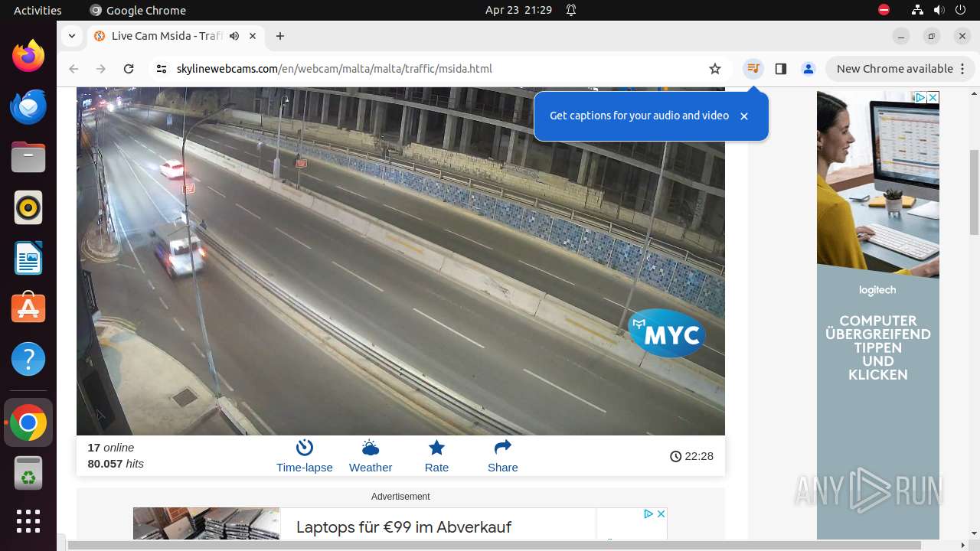This screenshot has width=980, height=551.
Task: Click the Msida live webcam video
Action: click(x=400, y=261)
